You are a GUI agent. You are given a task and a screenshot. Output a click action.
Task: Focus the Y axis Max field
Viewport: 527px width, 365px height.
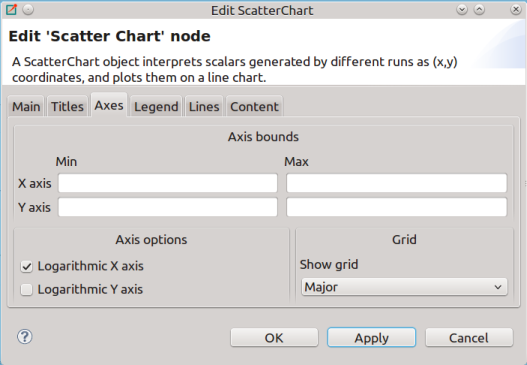pos(397,207)
